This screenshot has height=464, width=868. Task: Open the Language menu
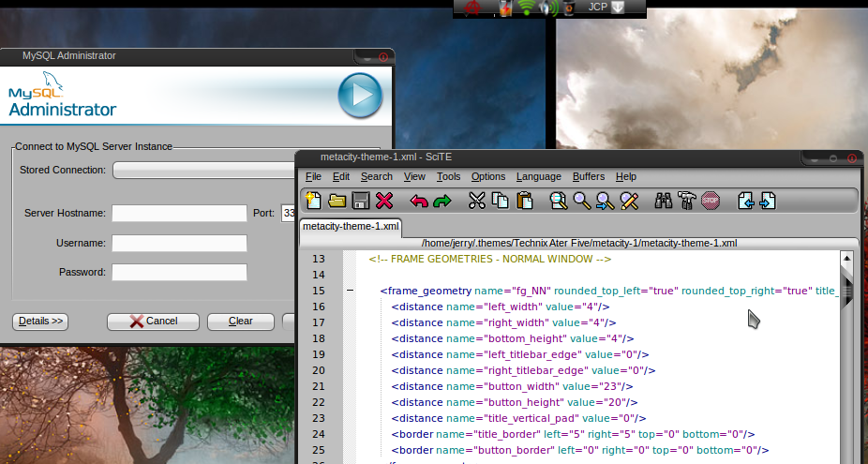click(539, 176)
